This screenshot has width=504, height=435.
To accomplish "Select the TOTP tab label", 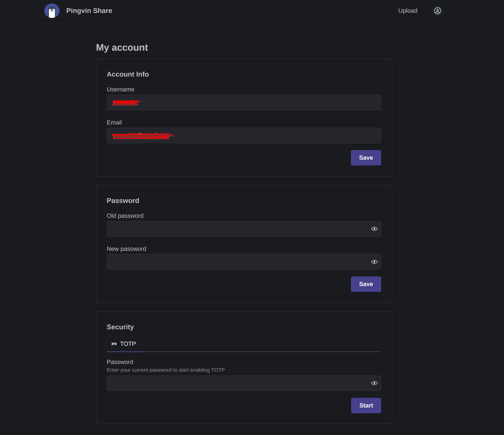I will pyautogui.click(x=128, y=344).
